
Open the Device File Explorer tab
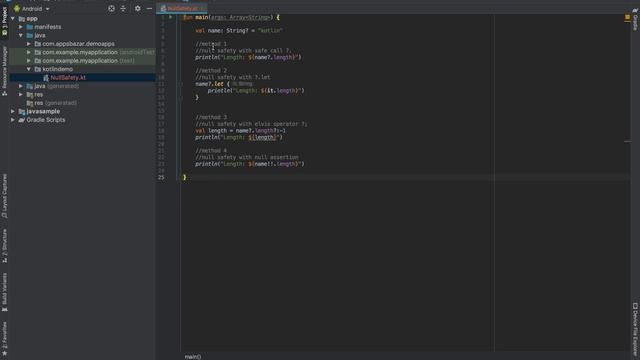coord(635,330)
